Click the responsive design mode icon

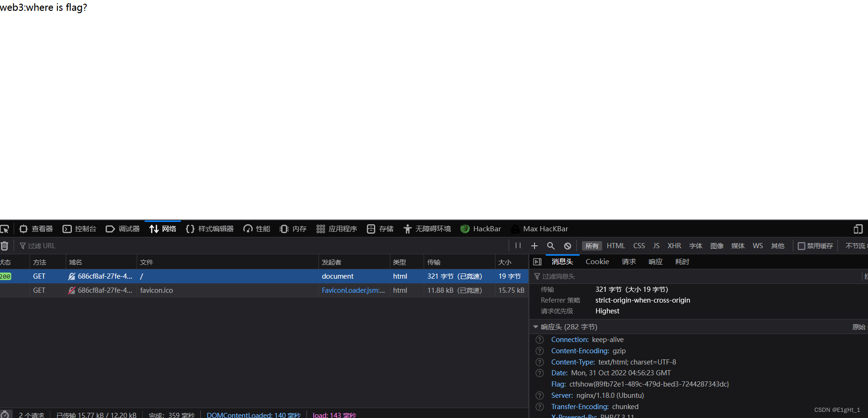(858, 229)
